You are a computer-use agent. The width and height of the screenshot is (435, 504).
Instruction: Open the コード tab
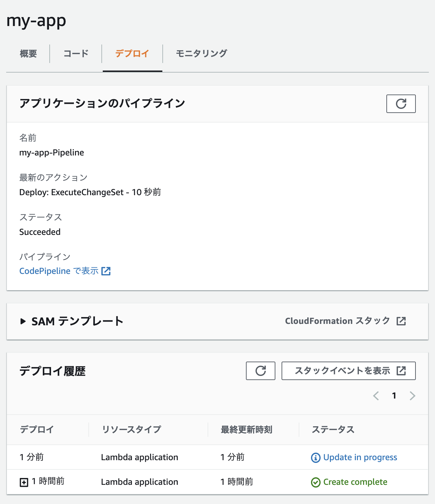pyautogui.click(x=75, y=54)
